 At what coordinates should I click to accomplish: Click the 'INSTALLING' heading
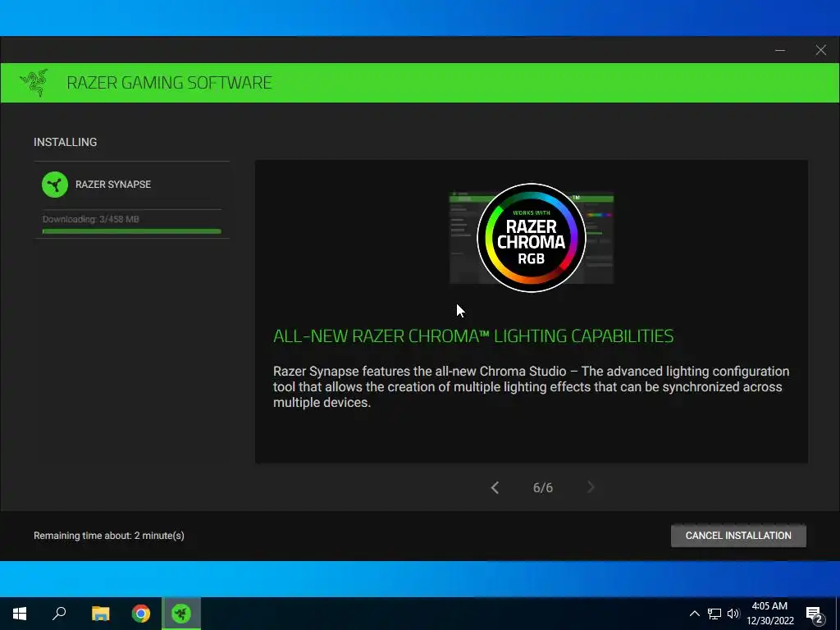coord(66,142)
